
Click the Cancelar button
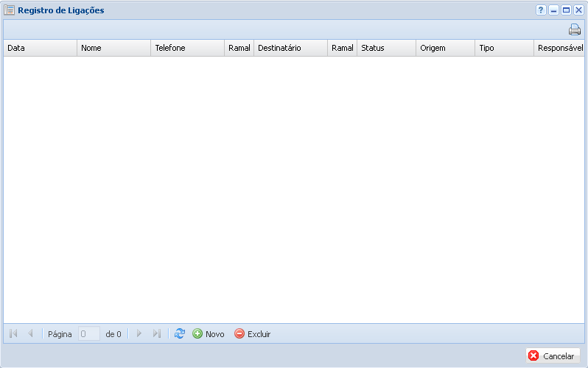tap(553, 355)
